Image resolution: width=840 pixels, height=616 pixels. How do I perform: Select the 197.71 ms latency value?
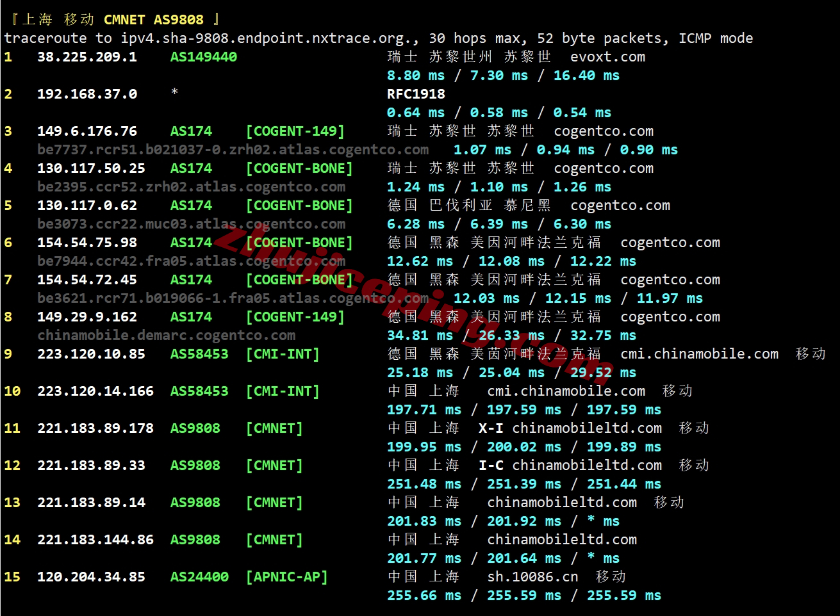(424, 410)
